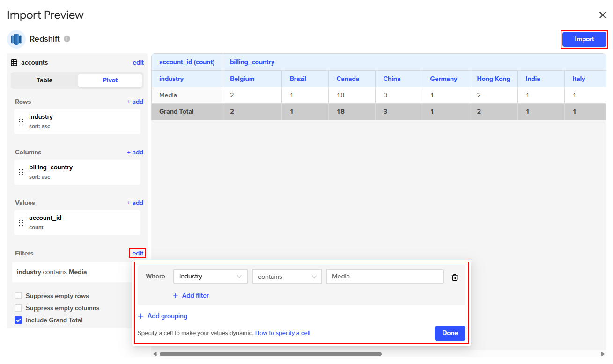Open How to specify a cell link

point(283,333)
